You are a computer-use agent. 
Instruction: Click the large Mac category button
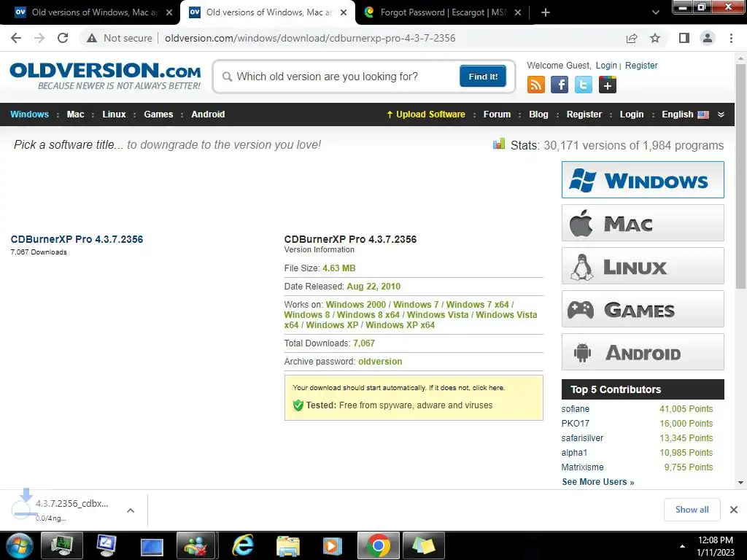pyautogui.click(x=643, y=223)
